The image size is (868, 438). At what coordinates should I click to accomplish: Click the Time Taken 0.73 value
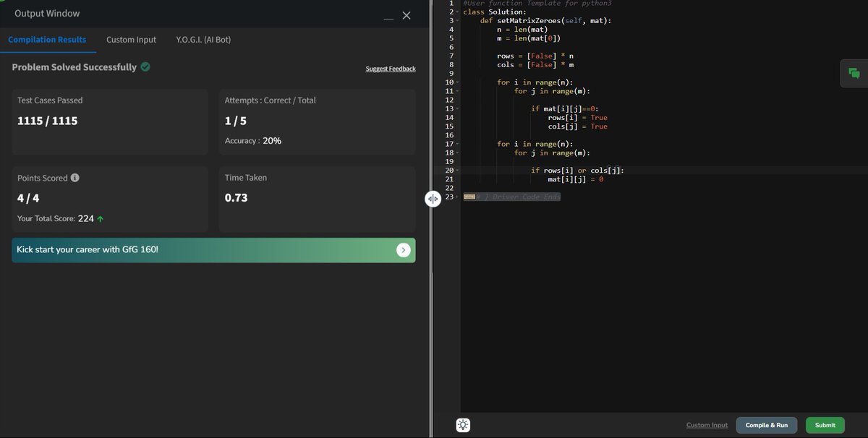tap(237, 197)
